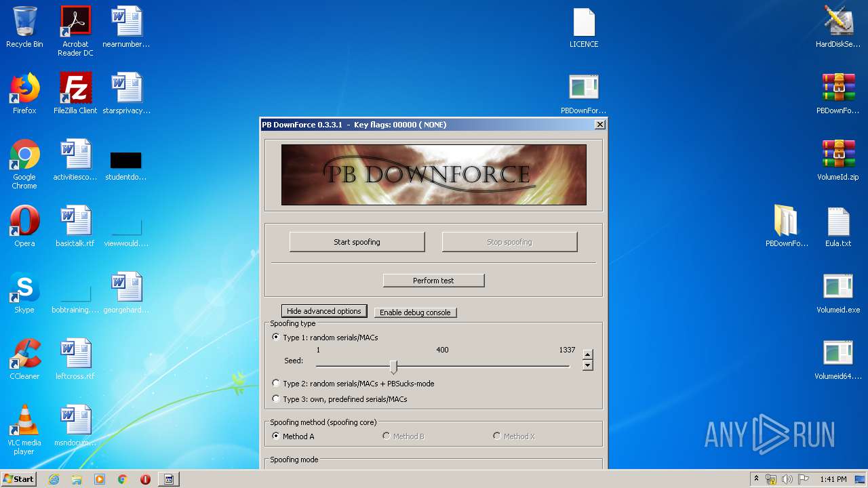Close the PB DownForce window

click(599, 125)
